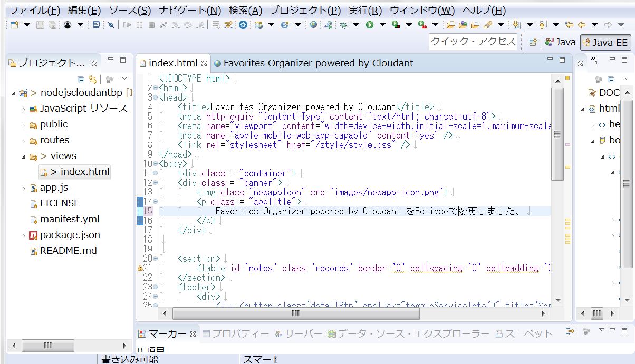Open the 実行(R) menu
Viewport: 635px width, 364px height.
pyautogui.click(x=365, y=11)
